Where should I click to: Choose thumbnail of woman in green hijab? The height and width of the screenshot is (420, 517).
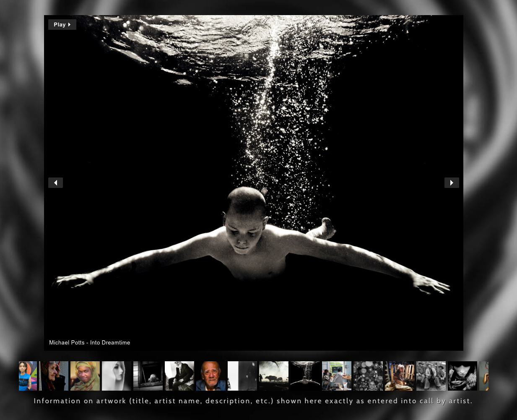85,376
